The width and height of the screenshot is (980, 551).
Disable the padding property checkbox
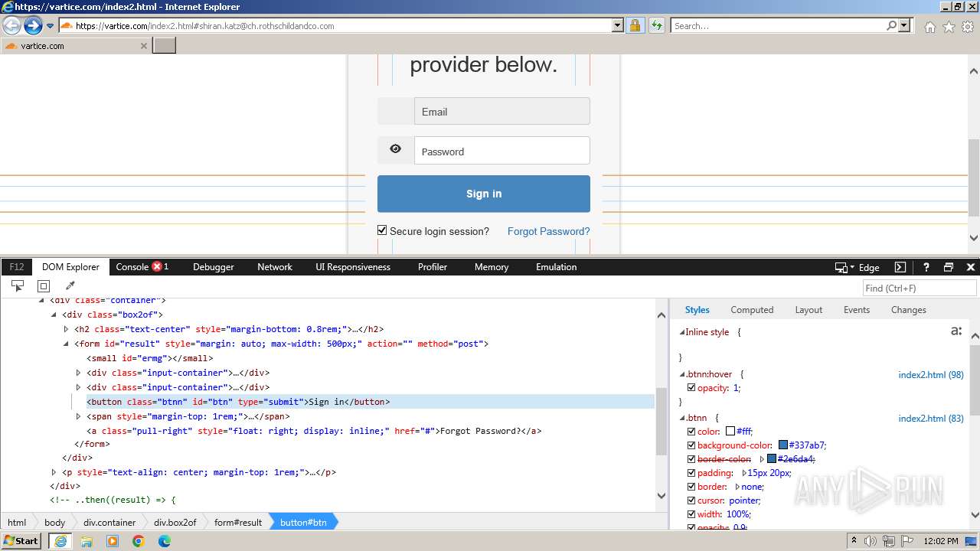tap(691, 473)
